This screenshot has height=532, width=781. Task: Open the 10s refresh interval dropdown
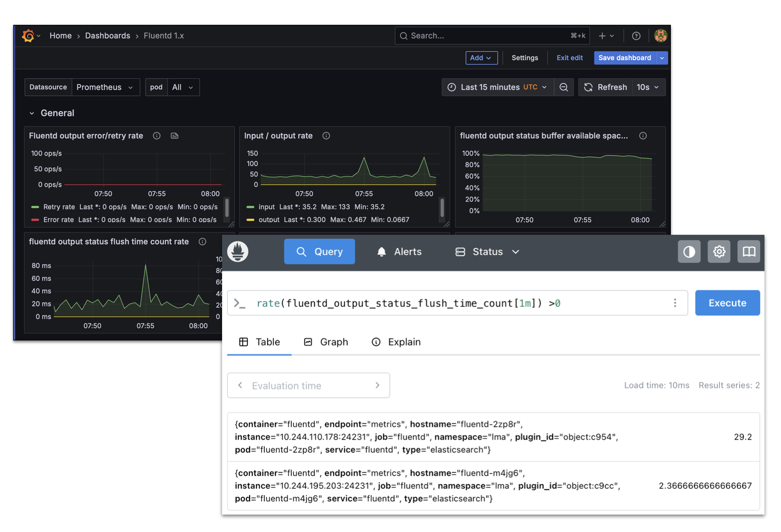(x=648, y=87)
